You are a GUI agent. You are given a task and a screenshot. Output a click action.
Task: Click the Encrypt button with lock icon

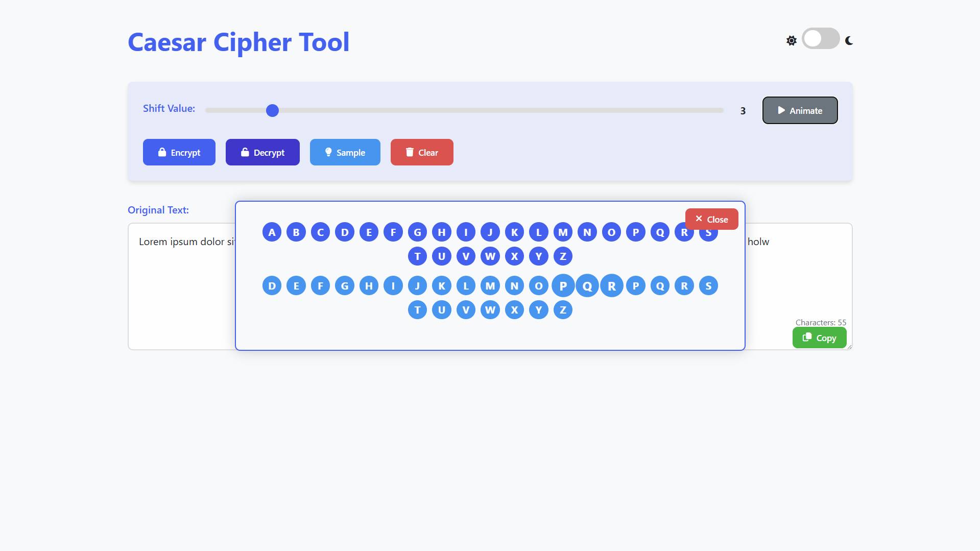click(179, 152)
